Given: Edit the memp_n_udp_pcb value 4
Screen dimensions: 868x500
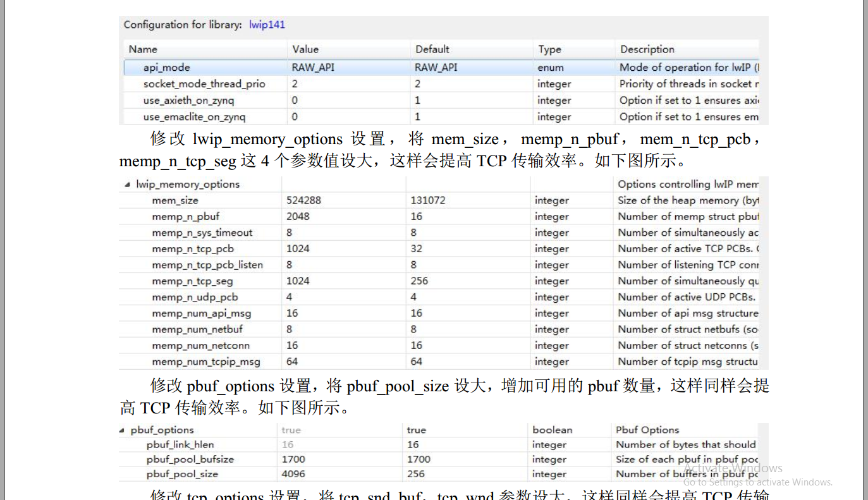Looking at the screenshot, I should coord(289,297).
